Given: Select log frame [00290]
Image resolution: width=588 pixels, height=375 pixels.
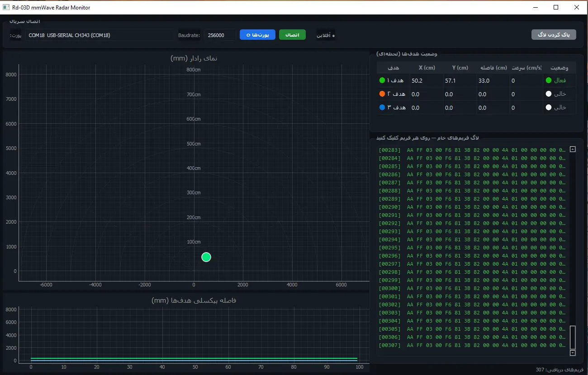Looking at the screenshot, I should pyautogui.click(x=472, y=207).
